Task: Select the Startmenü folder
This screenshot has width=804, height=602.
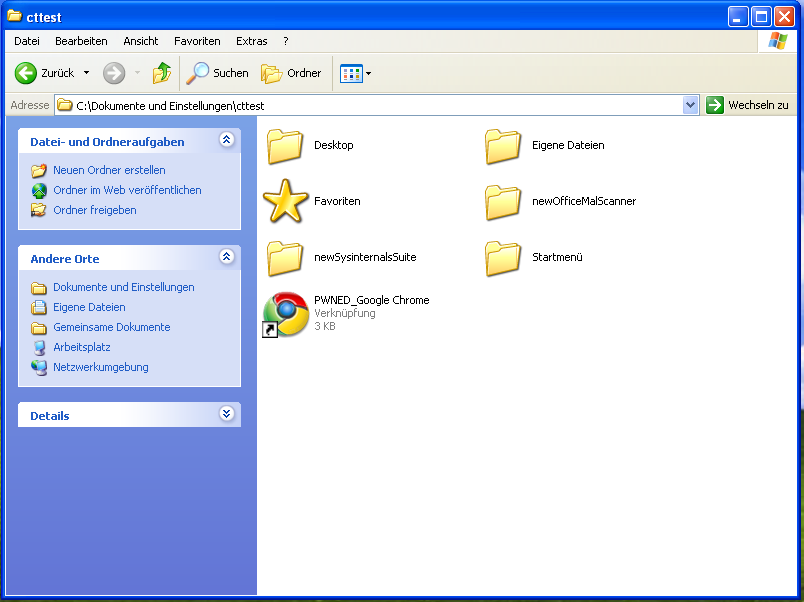Action: (x=503, y=258)
